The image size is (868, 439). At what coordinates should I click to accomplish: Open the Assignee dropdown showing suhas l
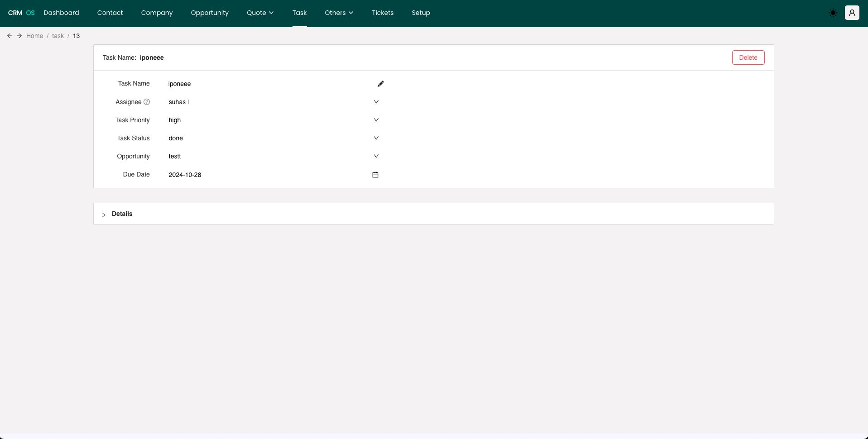click(x=273, y=102)
